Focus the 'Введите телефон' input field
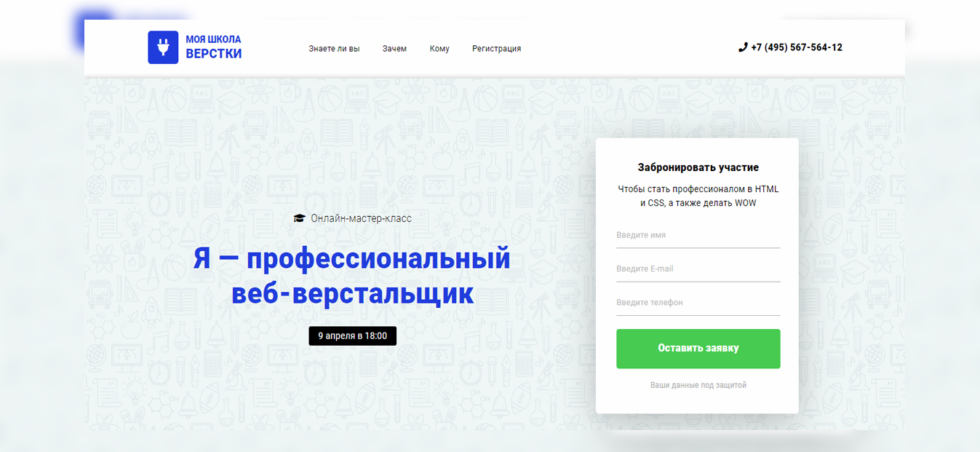Viewport: 980px width, 452px height. [x=698, y=303]
